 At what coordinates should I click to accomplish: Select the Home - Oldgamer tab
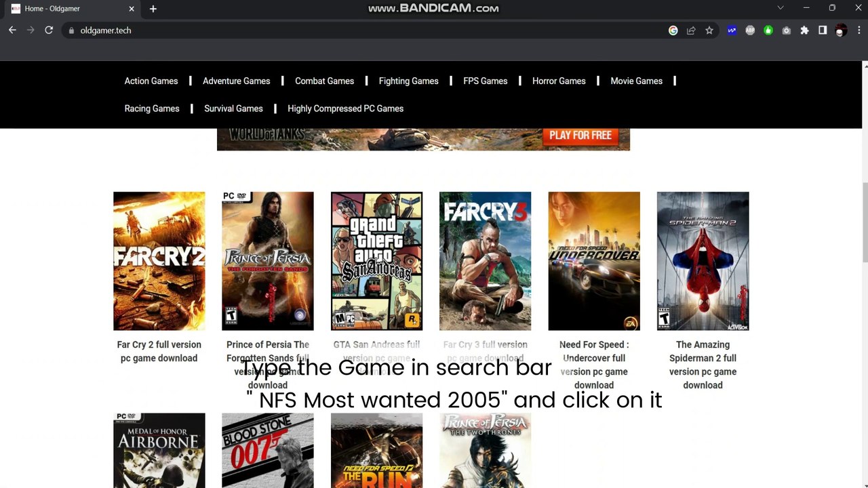74,9
